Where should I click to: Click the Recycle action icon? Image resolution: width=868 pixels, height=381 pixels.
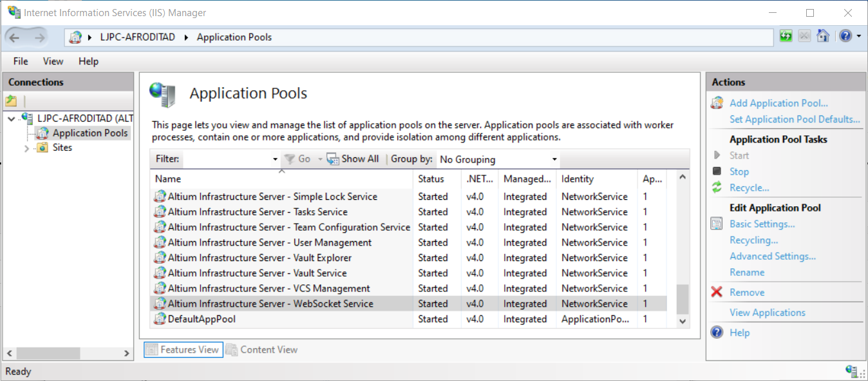(x=717, y=188)
